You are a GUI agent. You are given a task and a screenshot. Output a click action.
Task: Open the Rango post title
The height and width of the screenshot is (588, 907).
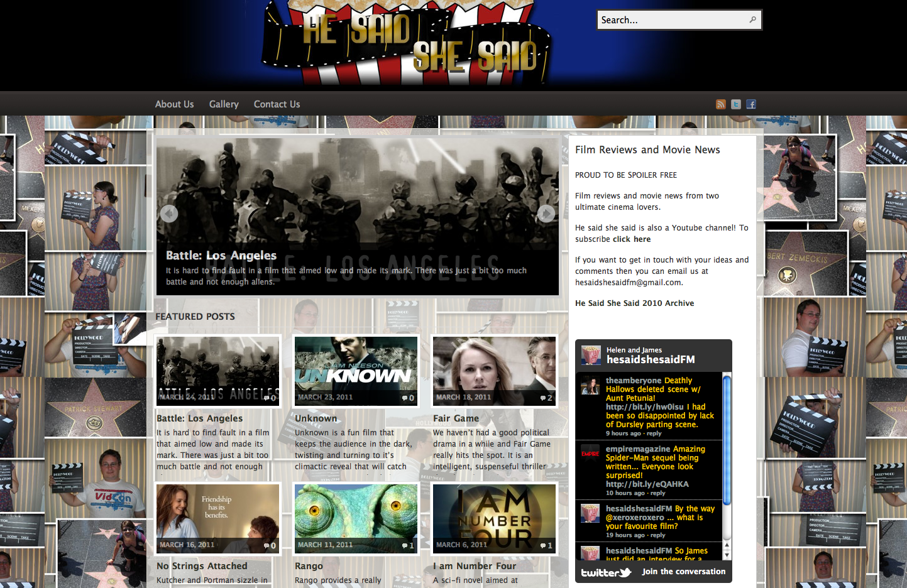[309, 566]
